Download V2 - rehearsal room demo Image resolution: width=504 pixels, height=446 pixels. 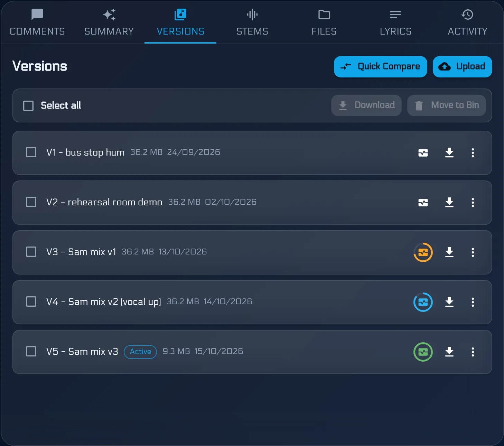[449, 202]
